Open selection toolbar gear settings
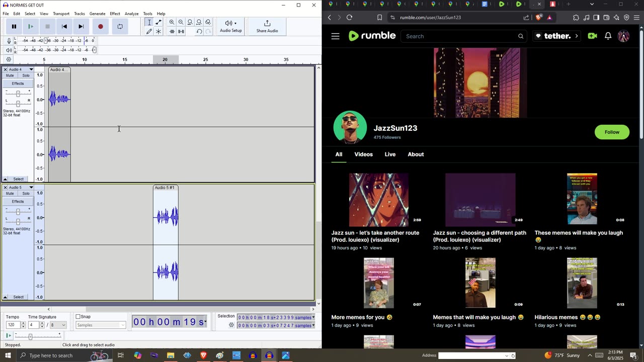 click(231, 325)
